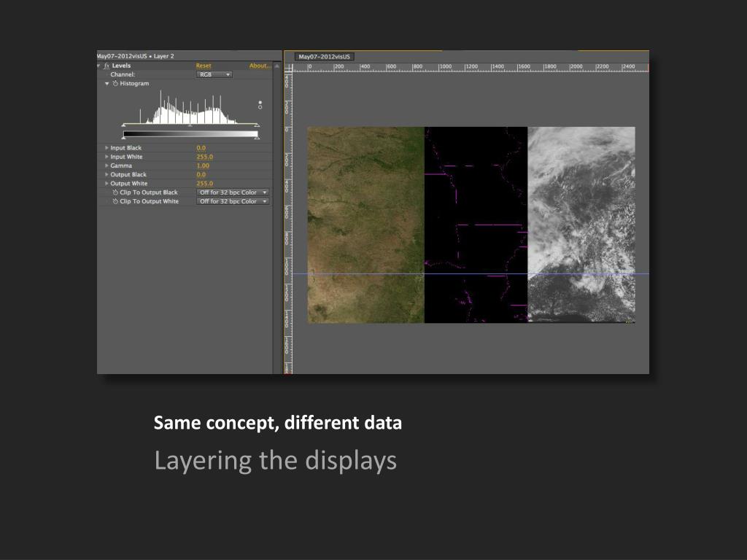Viewport: 747px width, 560px height.
Task: Select the May07-2012visUS Layer 2 panel title
Action: coord(136,56)
